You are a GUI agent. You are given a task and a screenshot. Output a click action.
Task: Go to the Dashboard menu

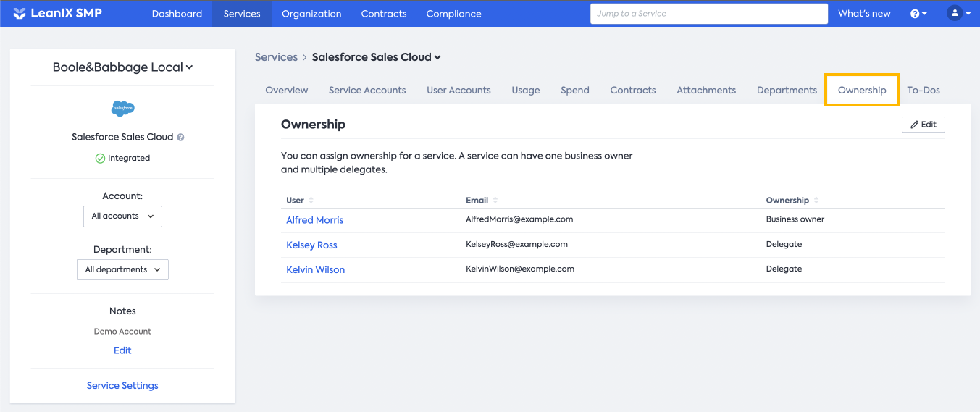coord(177,14)
